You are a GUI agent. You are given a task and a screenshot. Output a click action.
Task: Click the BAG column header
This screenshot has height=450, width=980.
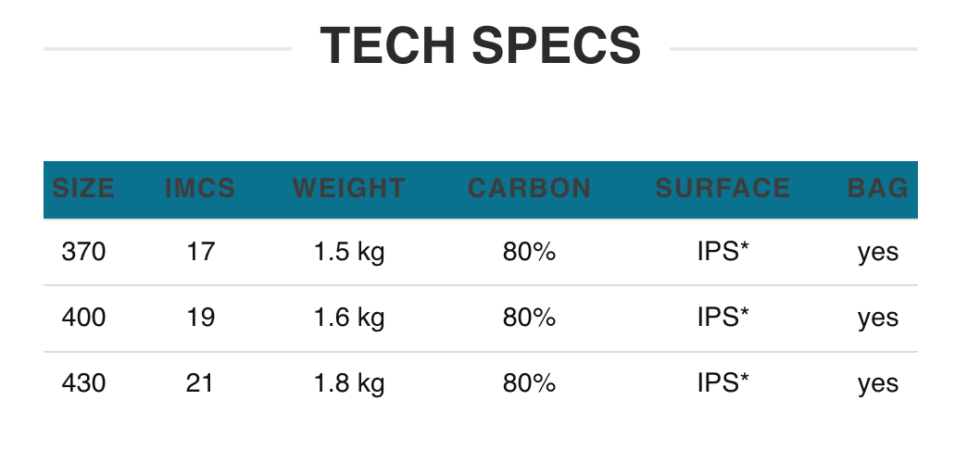tap(877, 189)
